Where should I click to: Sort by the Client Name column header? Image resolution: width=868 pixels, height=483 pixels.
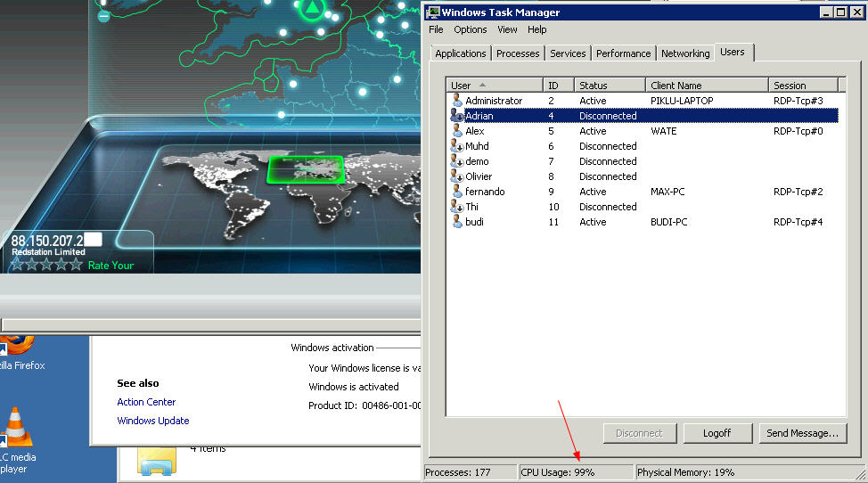coord(707,86)
